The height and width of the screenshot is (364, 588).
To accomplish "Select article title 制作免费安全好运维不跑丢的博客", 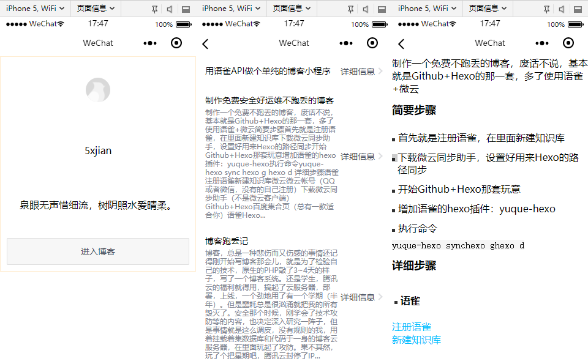I will click(269, 100).
